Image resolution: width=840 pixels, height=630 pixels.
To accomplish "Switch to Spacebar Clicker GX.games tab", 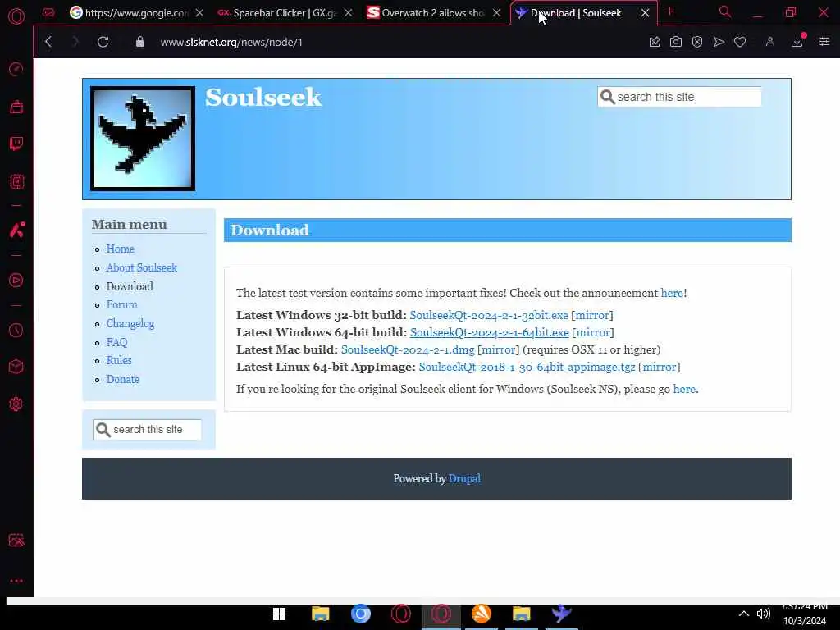I will tap(284, 13).
